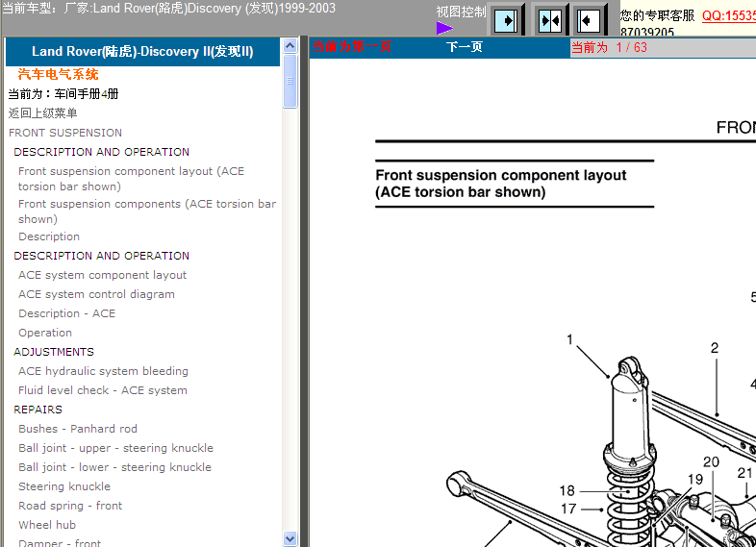Open Fluid level check - ACE system
This screenshot has height=547, width=756.
click(103, 390)
